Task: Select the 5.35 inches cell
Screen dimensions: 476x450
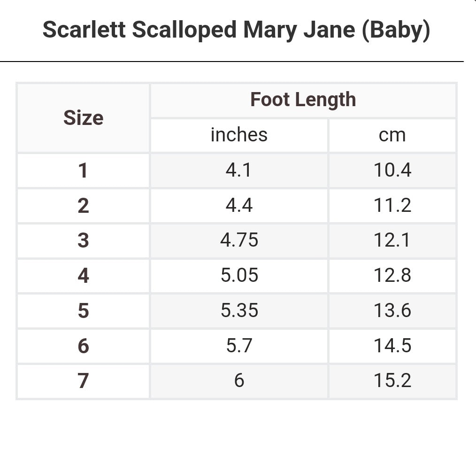Action: (x=239, y=310)
